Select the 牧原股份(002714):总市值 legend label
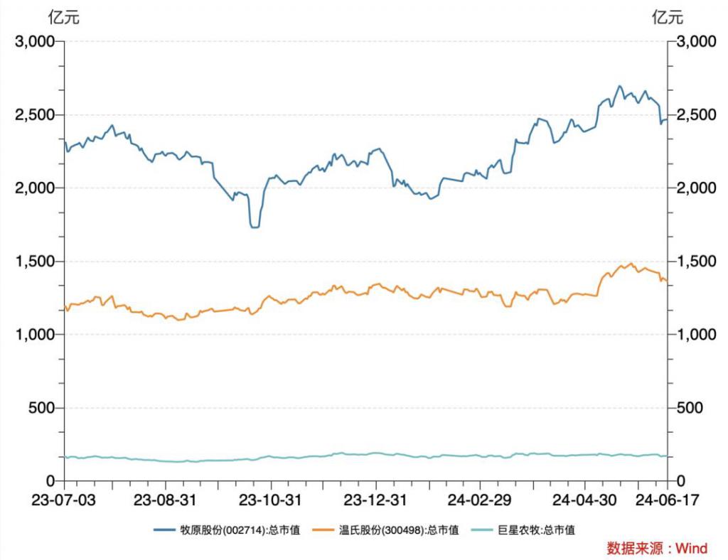This screenshot has width=728, height=560. coord(240,530)
